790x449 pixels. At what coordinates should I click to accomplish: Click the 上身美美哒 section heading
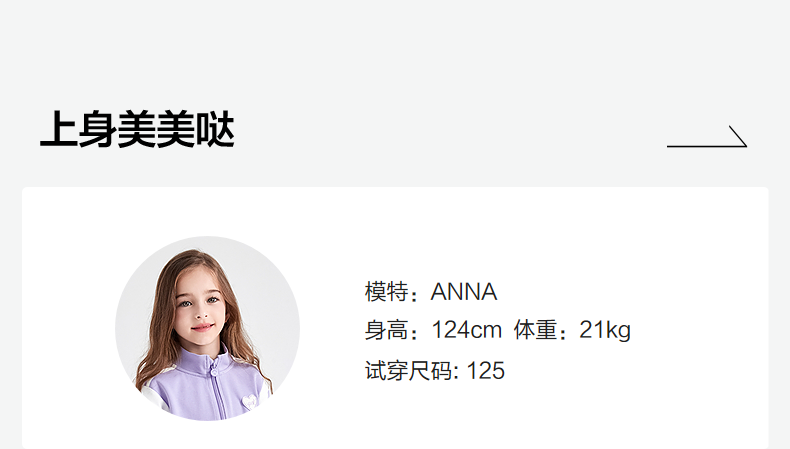tap(137, 130)
